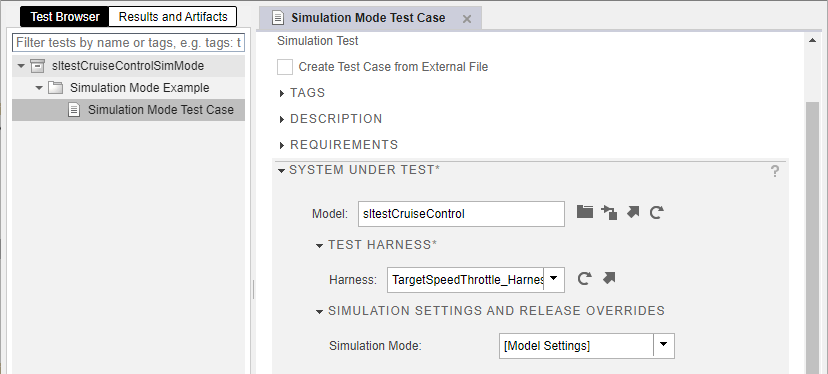Select Simulation Mode Example suite in tree
828x374 pixels.
point(128,88)
